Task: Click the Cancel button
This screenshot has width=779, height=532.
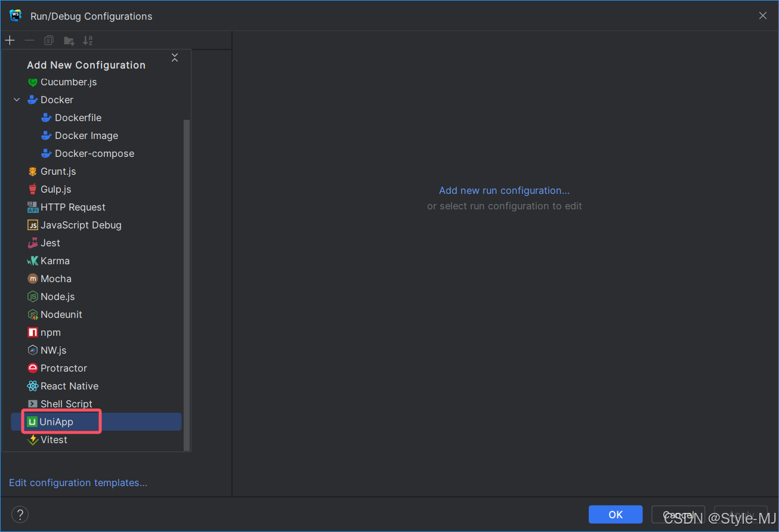Action: [x=678, y=515]
